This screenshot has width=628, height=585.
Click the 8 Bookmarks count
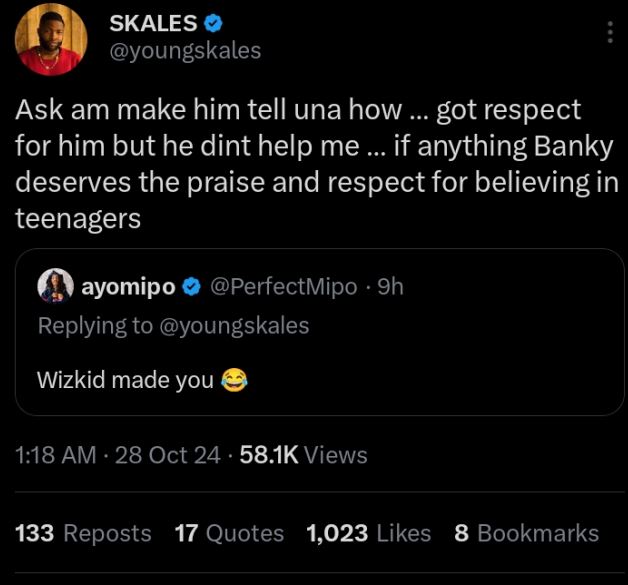526,534
